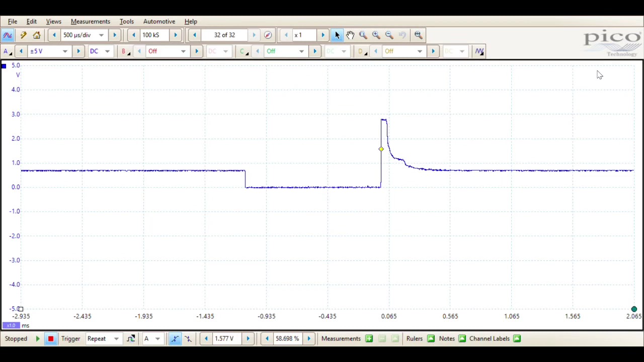This screenshot has height=362, width=644.
Task: Open Channel C Off range dropdown
Action: tap(301, 51)
